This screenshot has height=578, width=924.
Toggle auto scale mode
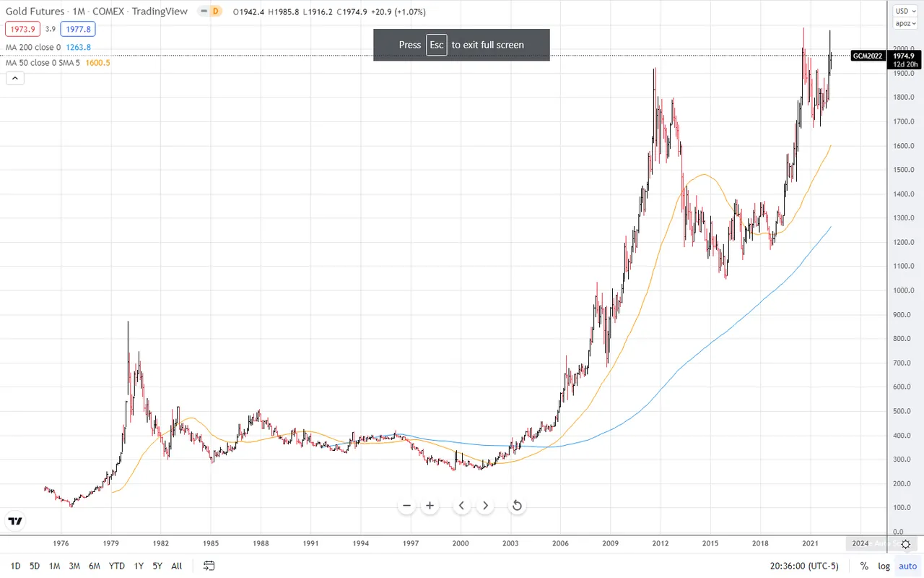[x=908, y=566]
